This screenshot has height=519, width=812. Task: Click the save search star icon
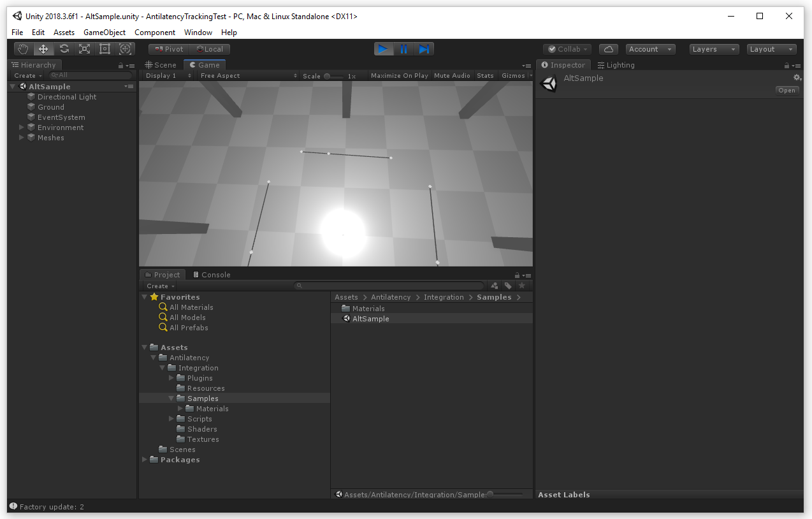click(522, 286)
